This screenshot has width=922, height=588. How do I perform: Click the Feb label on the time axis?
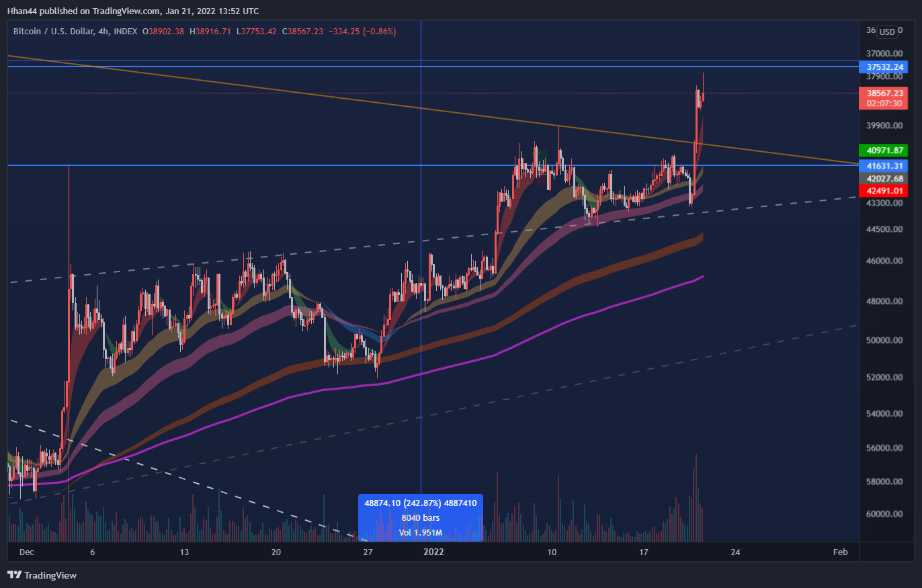(840, 552)
